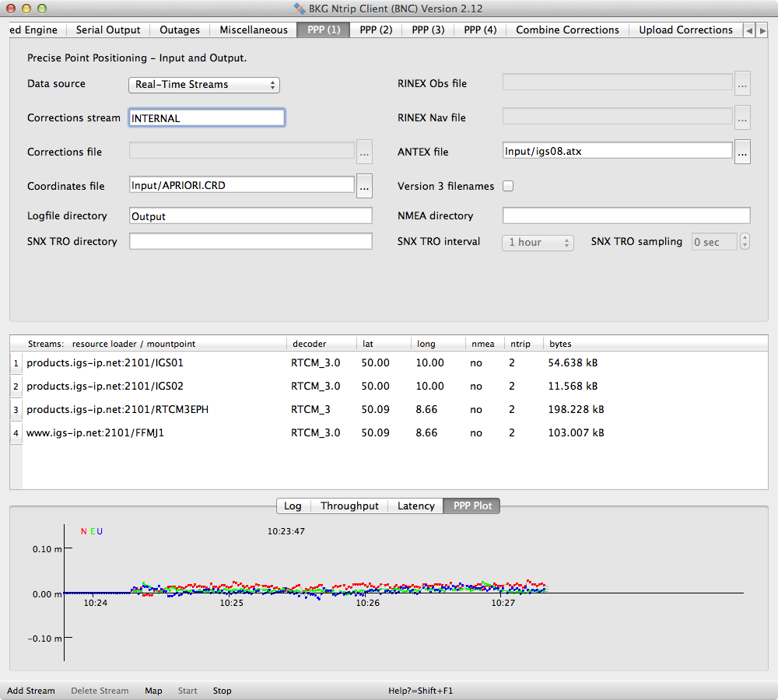Screen dimensions: 778x700
Task: Enable Version 3 filenames checkbox
Action: tap(508, 186)
